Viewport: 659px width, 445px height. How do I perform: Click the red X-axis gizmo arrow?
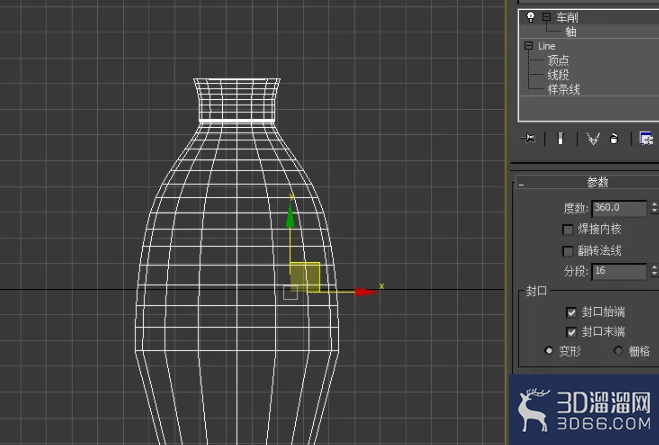tap(366, 292)
